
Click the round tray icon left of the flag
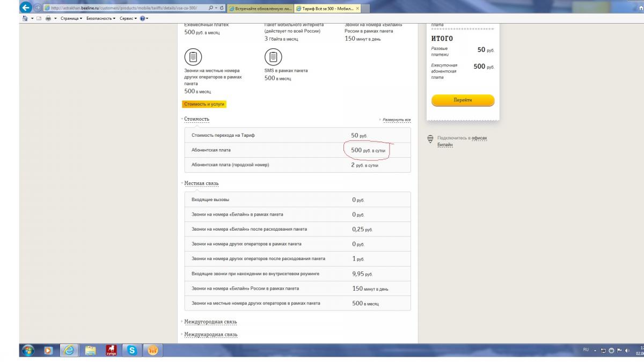click(611, 350)
